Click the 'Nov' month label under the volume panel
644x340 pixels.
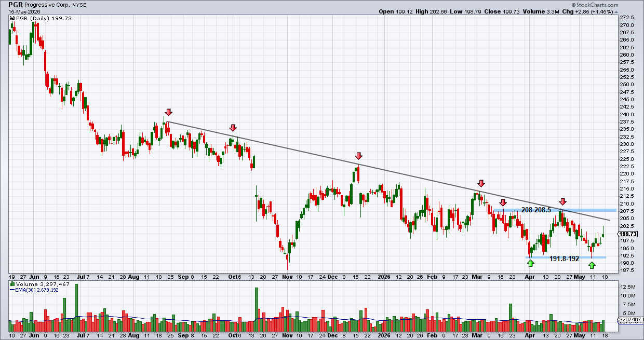(287, 336)
